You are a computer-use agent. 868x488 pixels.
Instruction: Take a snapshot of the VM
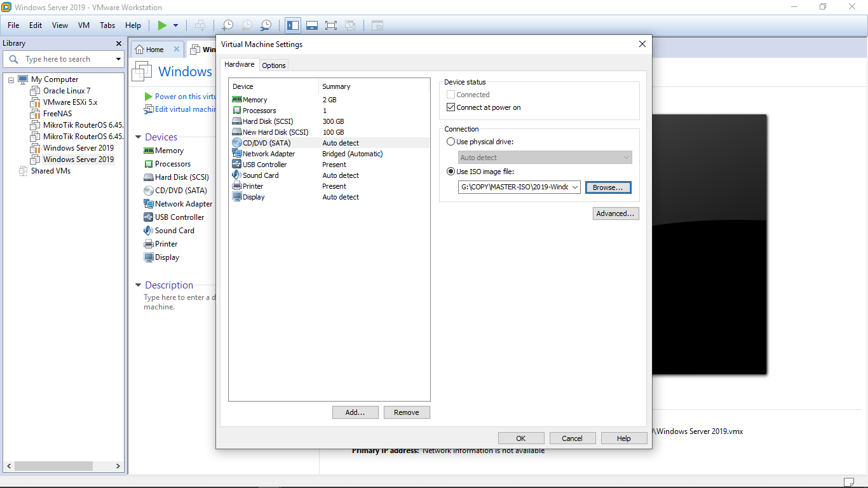pos(227,25)
